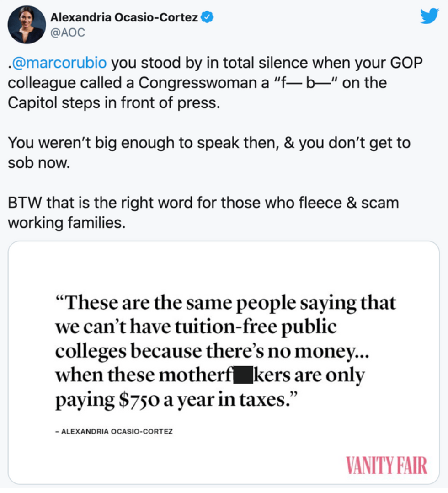
Task: Click the red Vanity Fair logo
Action: (385, 465)
